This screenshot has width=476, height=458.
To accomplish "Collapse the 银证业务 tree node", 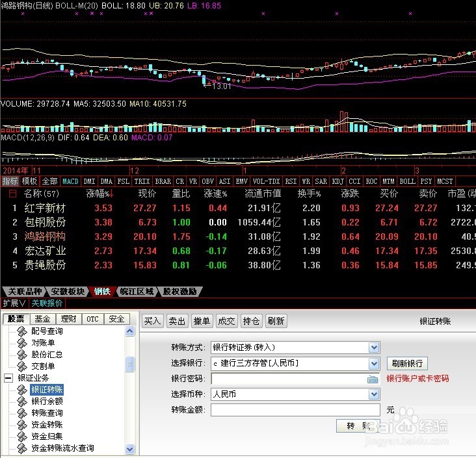I will click(8, 378).
